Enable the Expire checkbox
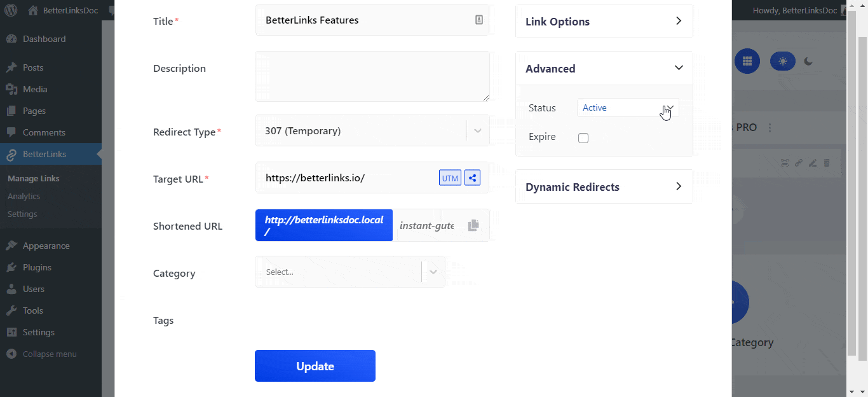 (x=583, y=137)
